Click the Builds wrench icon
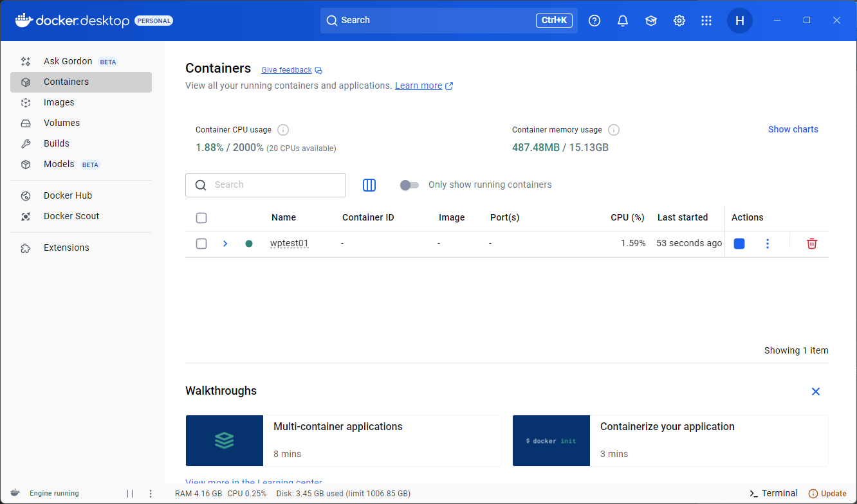 (26, 144)
